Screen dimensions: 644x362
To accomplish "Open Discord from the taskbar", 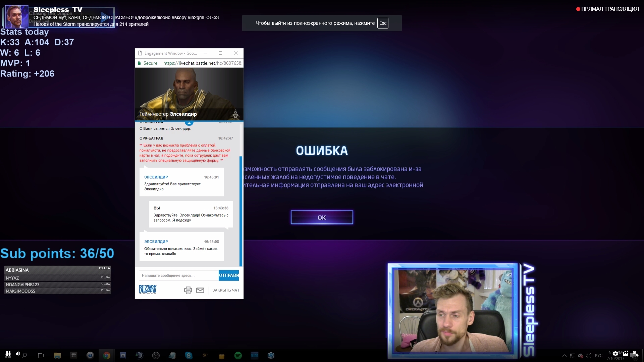I will 123,355.
